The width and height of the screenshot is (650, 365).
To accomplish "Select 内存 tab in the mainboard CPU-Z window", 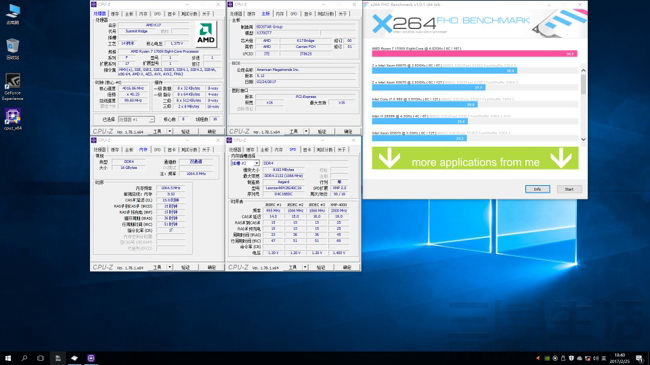I will coord(280,14).
